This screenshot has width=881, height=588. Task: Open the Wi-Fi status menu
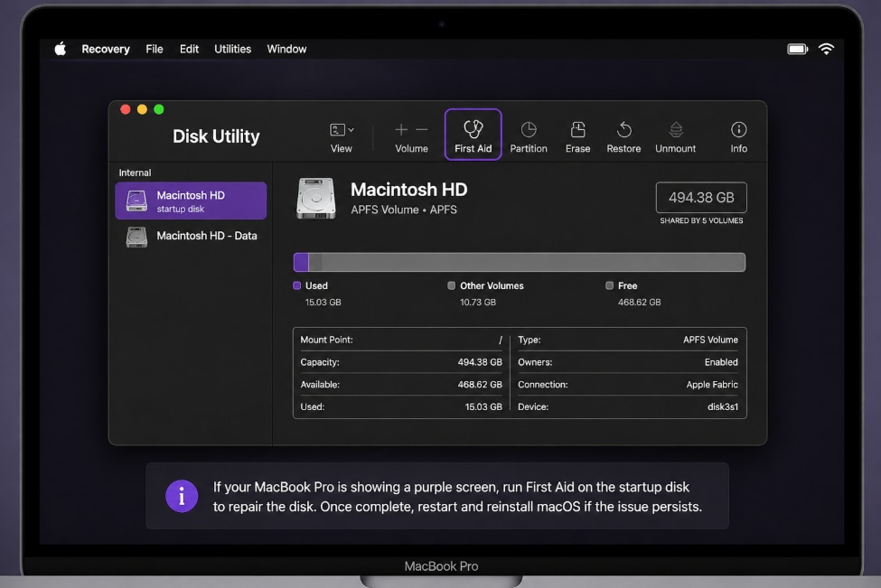(x=826, y=49)
